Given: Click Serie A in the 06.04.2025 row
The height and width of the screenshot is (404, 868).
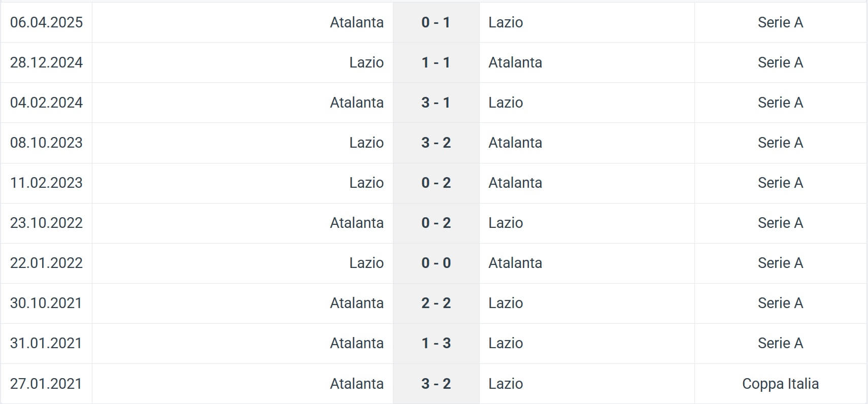Looking at the screenshot, I should (780, 22).
